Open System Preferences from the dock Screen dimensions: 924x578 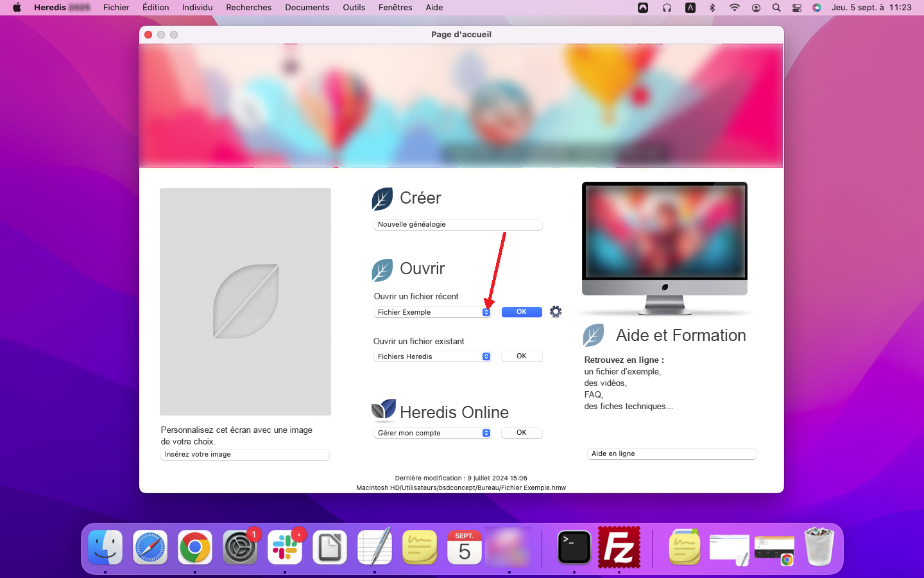point(240,547)
